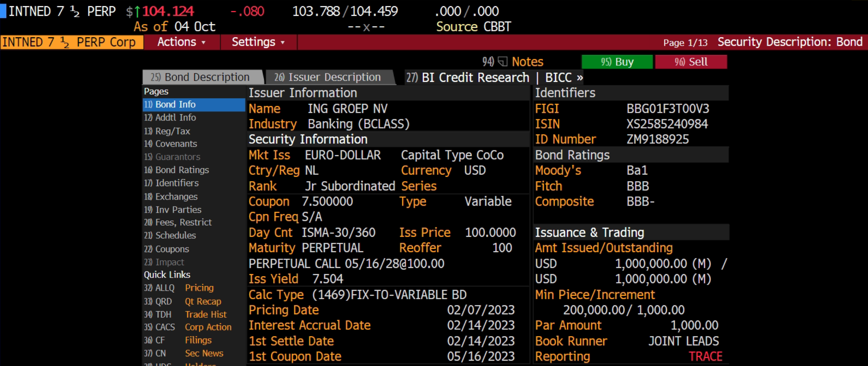The width and height of the screenshot is (868, 366).
Task: Open the Notes icon next to 94)
Action: [x=503, y=62]
